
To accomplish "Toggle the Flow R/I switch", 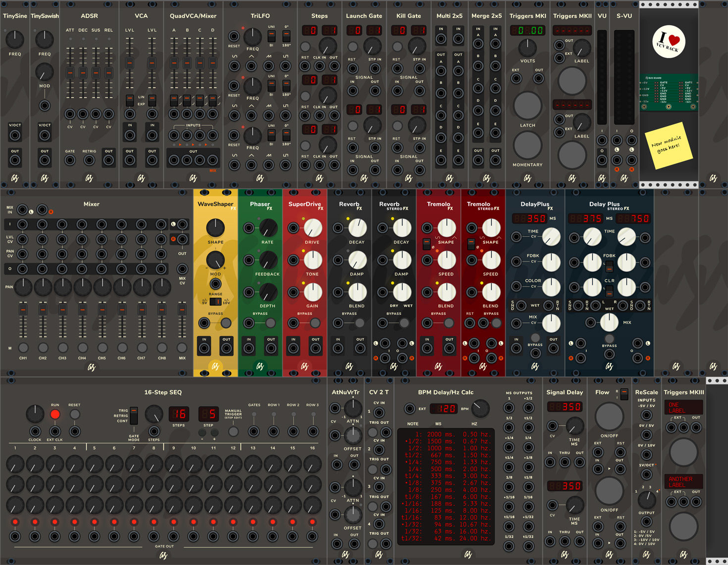I will [x=624, y=395].
